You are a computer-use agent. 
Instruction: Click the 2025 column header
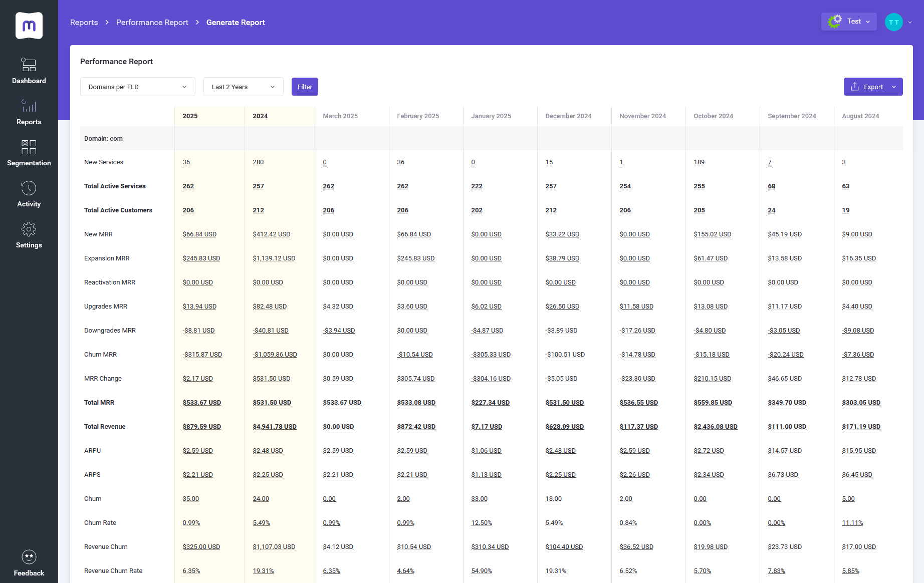pyautogui.click(x=190, y=116)
